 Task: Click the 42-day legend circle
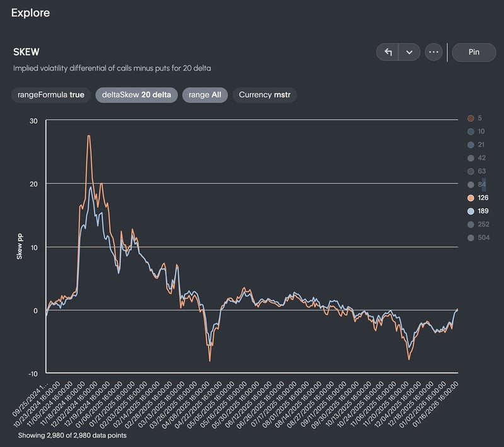click(471, 158)
